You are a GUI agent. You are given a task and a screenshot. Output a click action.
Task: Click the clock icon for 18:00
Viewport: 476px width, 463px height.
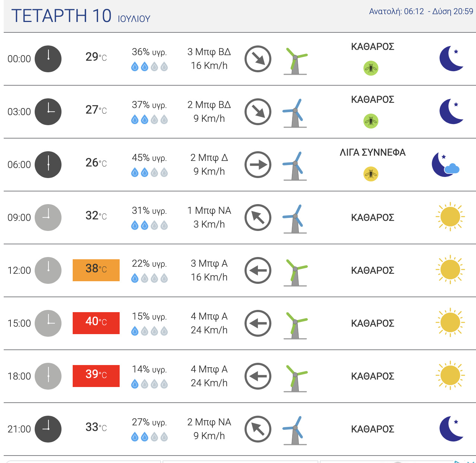click(48, 376)
